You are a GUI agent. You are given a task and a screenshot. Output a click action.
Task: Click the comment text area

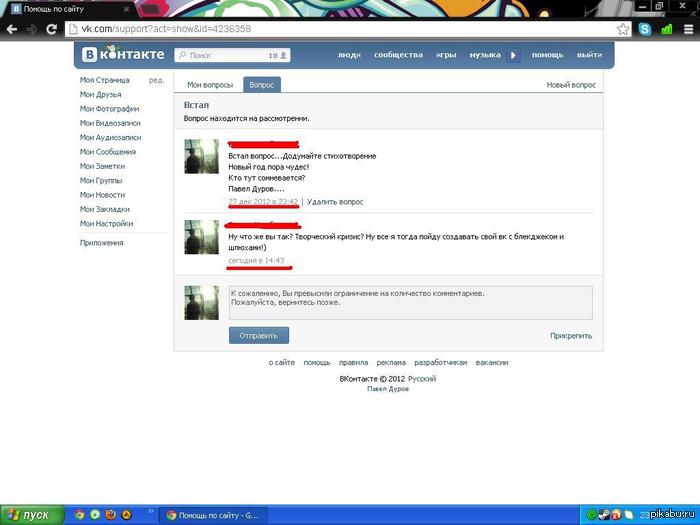click(410, 302)
